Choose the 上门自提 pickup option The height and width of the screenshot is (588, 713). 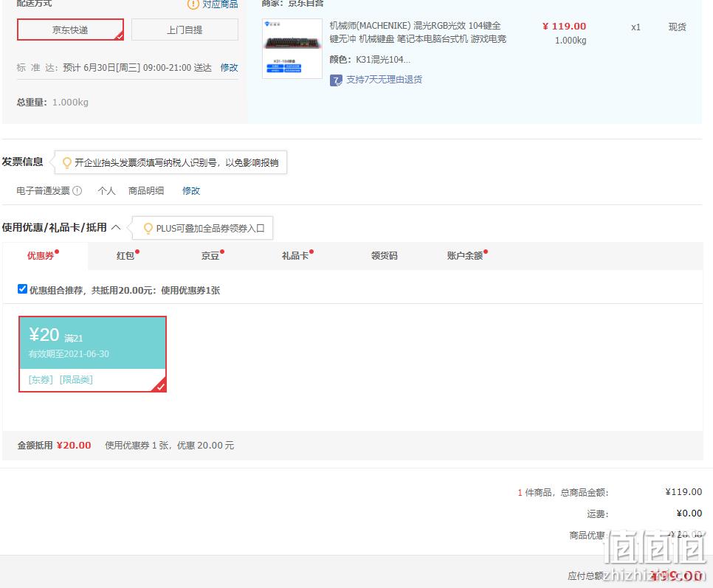pyautogui.click(x=185, y=30)
